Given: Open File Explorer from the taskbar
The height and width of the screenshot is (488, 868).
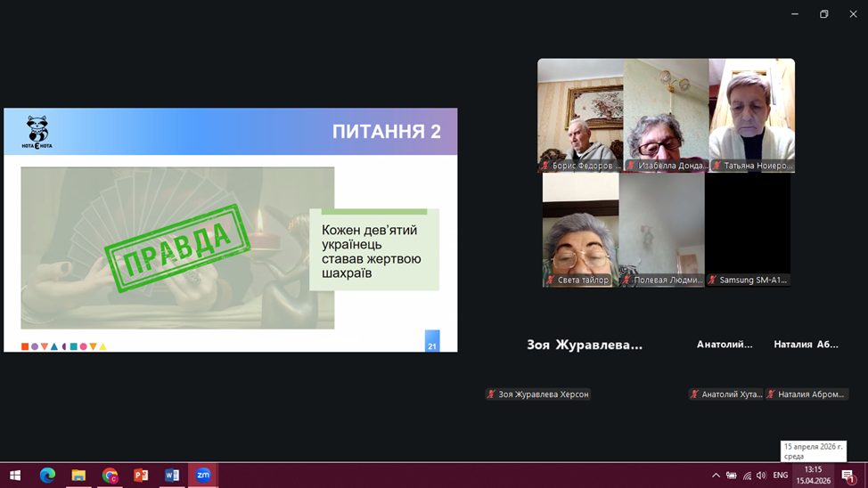Looking at the screenshot, I should 78,475.
